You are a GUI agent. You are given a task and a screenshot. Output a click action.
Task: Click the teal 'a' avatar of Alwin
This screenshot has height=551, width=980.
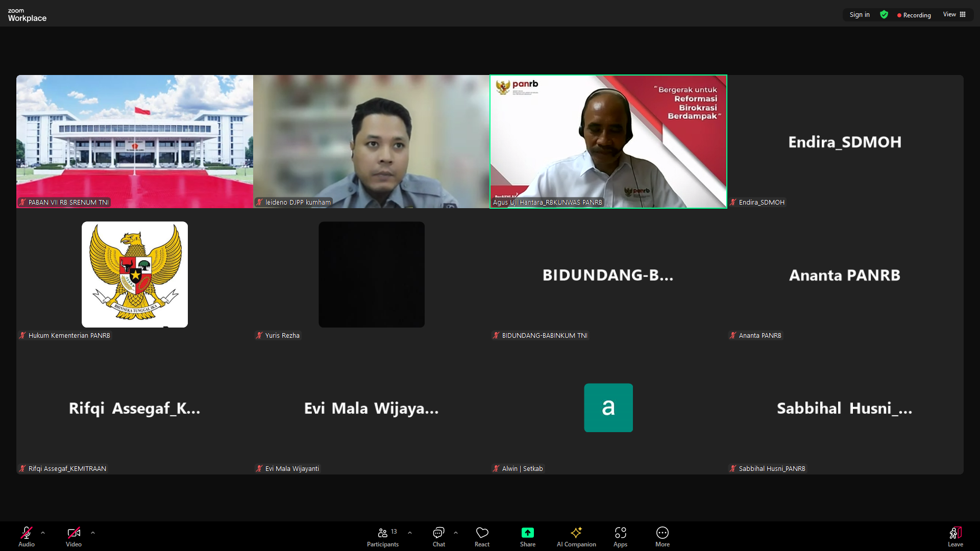608,408
